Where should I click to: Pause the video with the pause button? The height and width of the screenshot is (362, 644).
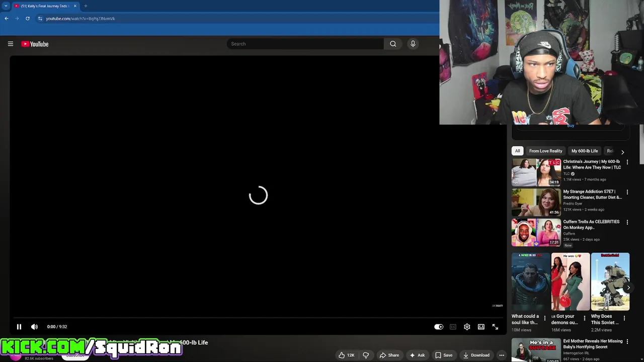tap(19, 327)
